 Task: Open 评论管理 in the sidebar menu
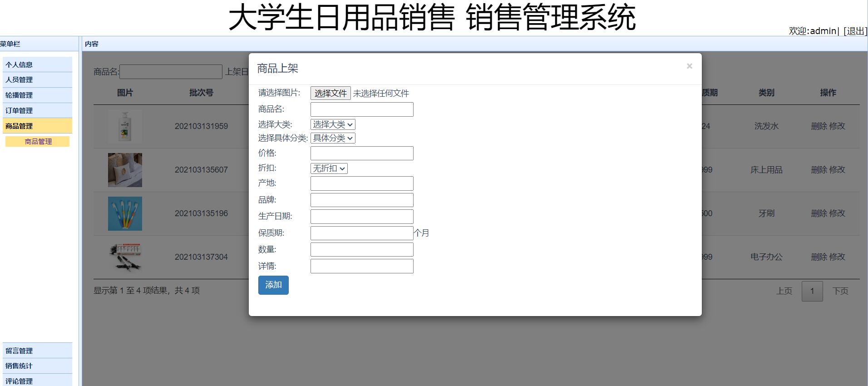click(37, 381)
